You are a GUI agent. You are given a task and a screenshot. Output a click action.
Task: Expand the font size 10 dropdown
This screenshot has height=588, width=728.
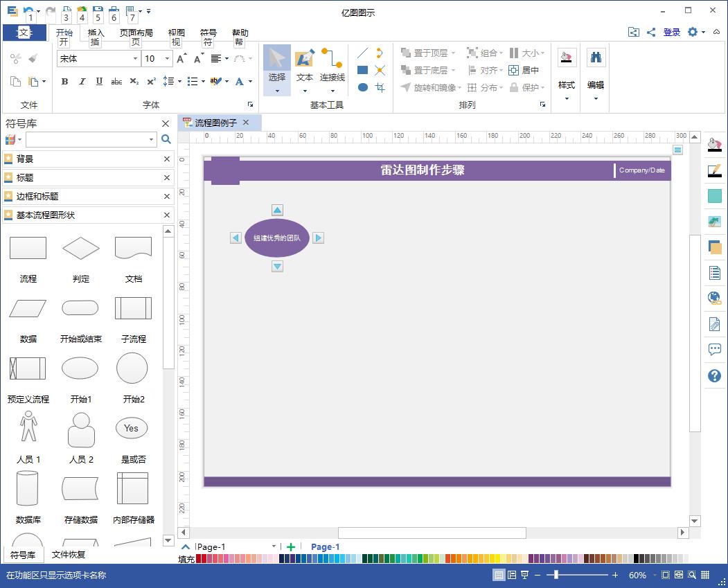click(x=167, y=59)
